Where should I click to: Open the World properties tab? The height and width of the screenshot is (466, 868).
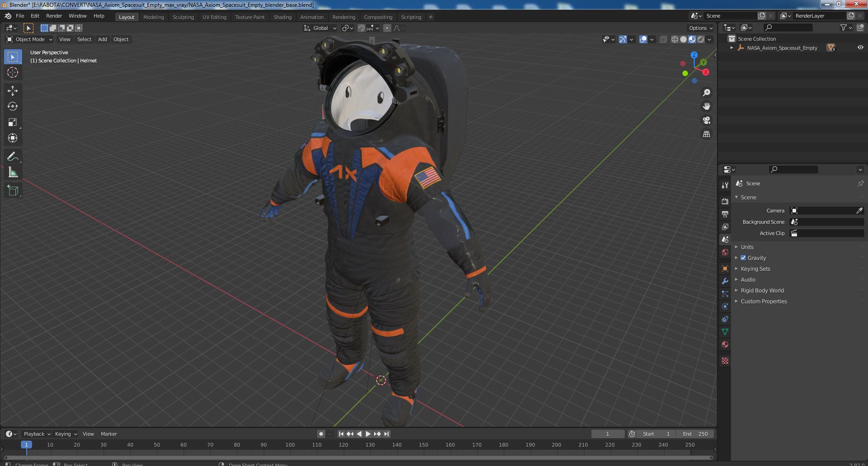(x=725, y=252)
